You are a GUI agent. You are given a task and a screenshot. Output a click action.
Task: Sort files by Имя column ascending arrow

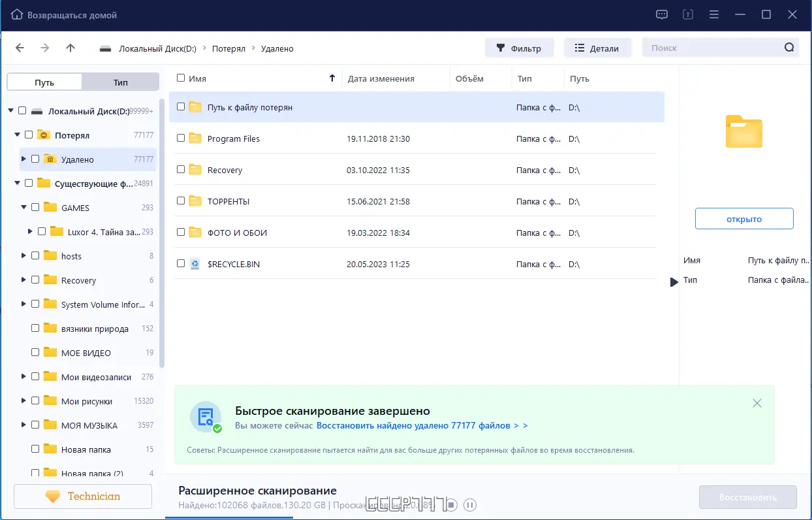click(332, 78)
